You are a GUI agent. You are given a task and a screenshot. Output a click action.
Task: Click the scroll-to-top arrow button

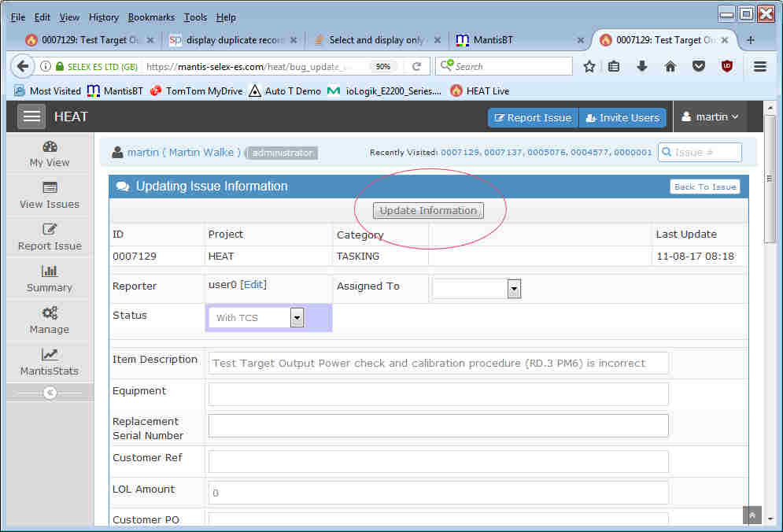tap(752, 515)
